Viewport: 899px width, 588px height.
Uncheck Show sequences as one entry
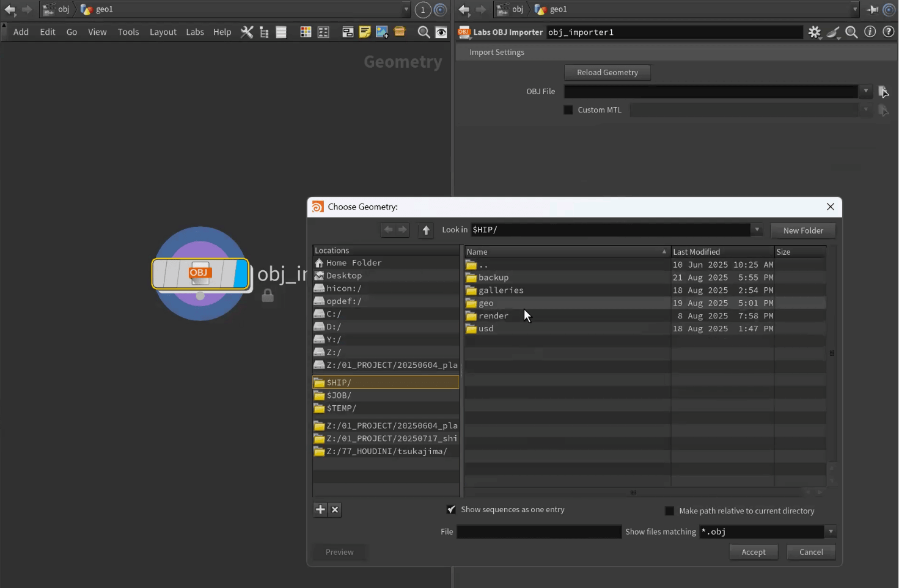coord(451,509)
